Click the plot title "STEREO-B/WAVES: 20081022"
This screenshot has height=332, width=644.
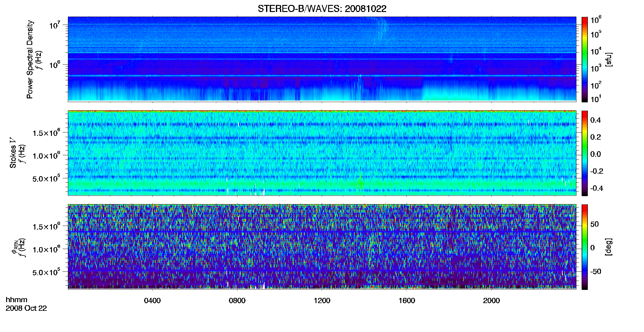(322, 9)
